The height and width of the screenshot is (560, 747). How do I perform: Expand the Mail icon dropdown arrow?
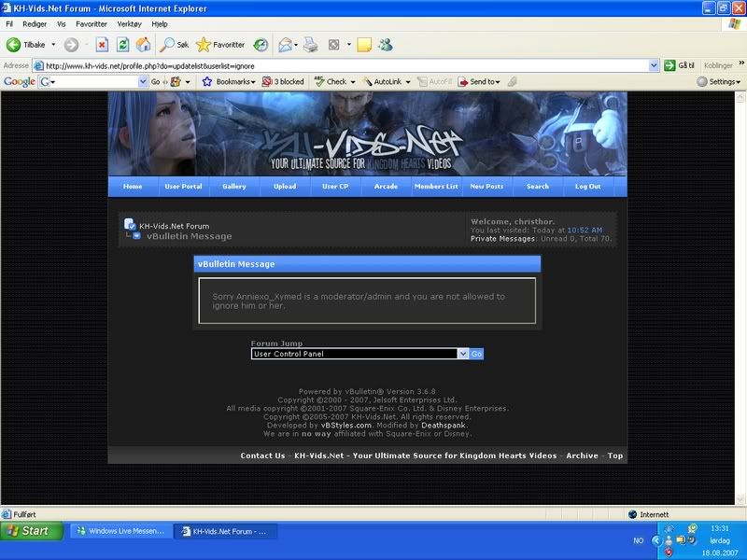[296, 45]
